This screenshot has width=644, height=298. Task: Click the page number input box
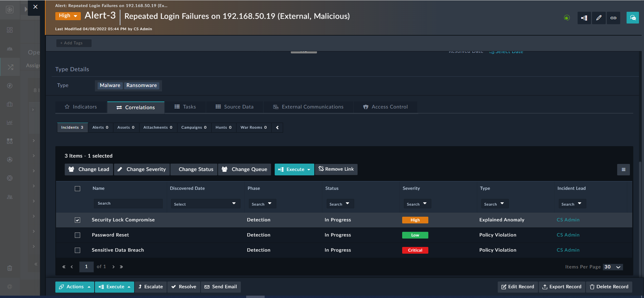click(x=86, y=267)
